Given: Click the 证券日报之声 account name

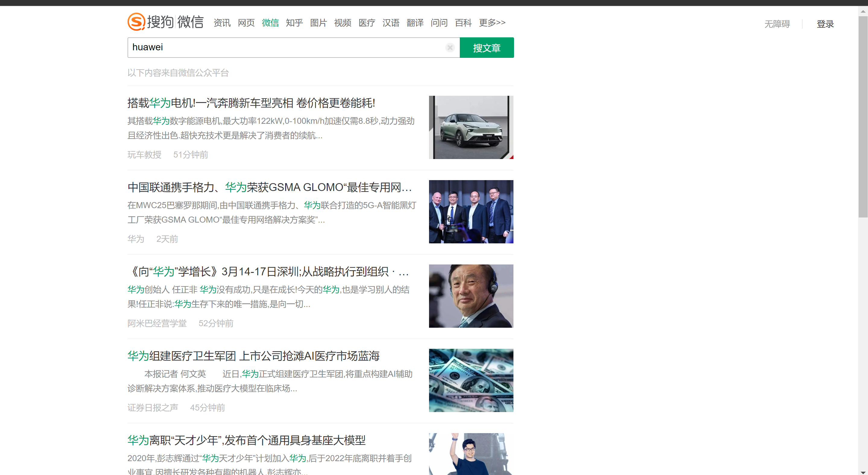Looking at the screenshot, I should point(153,408).
